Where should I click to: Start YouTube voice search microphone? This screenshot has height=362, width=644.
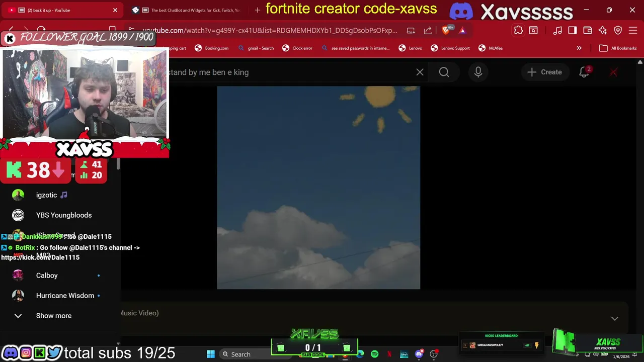pos(478,72)
